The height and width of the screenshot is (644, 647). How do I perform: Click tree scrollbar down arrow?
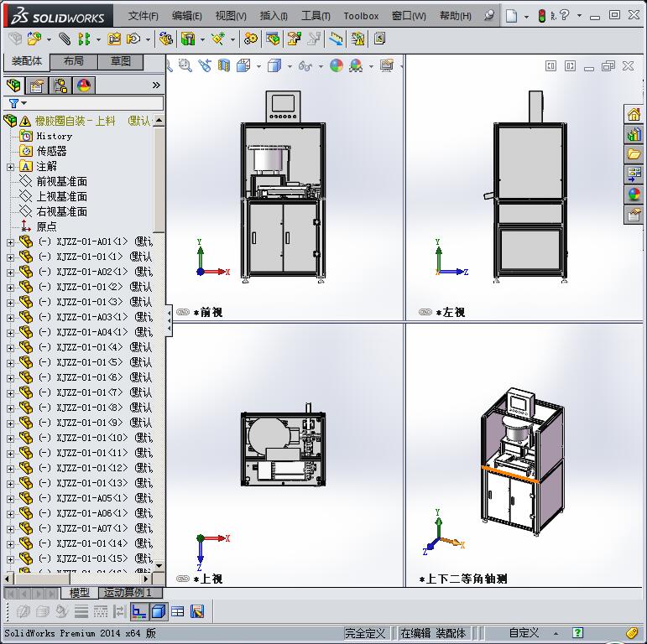[x=159, y=566]
